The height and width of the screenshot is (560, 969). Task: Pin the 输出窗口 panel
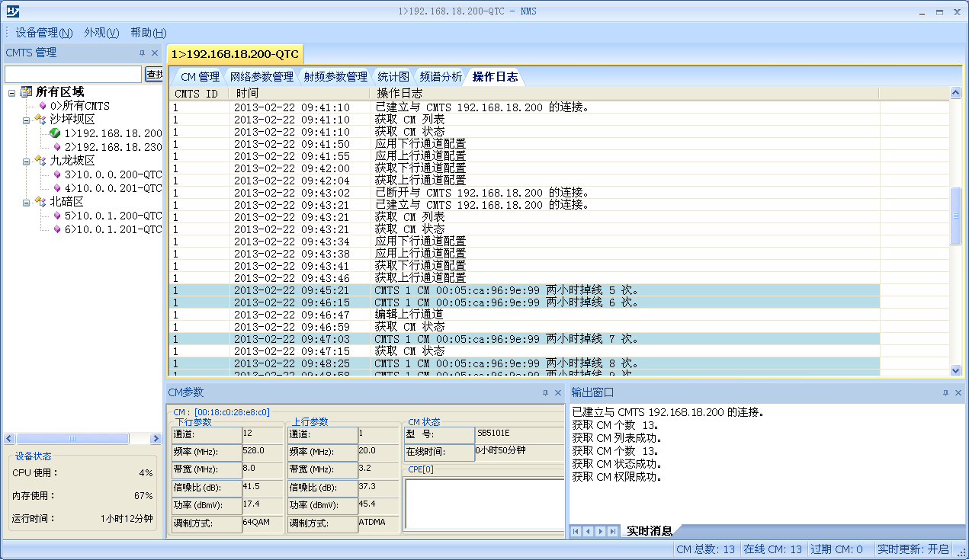(x=945, y=392)
